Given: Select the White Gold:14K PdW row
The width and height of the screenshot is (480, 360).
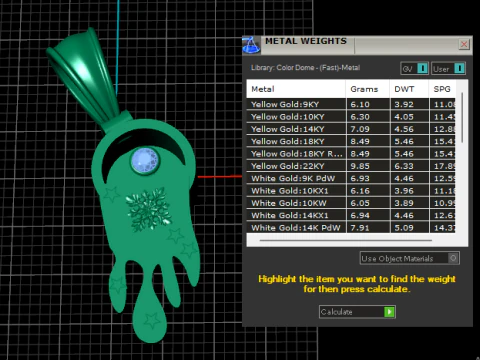Looking at the screenshot, I should [351, 228].
